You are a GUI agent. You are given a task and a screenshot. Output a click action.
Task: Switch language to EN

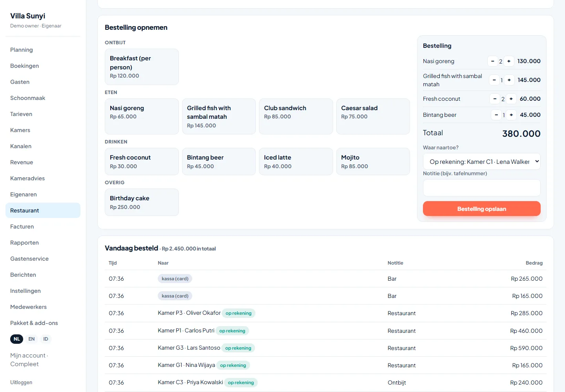[32, 339]
